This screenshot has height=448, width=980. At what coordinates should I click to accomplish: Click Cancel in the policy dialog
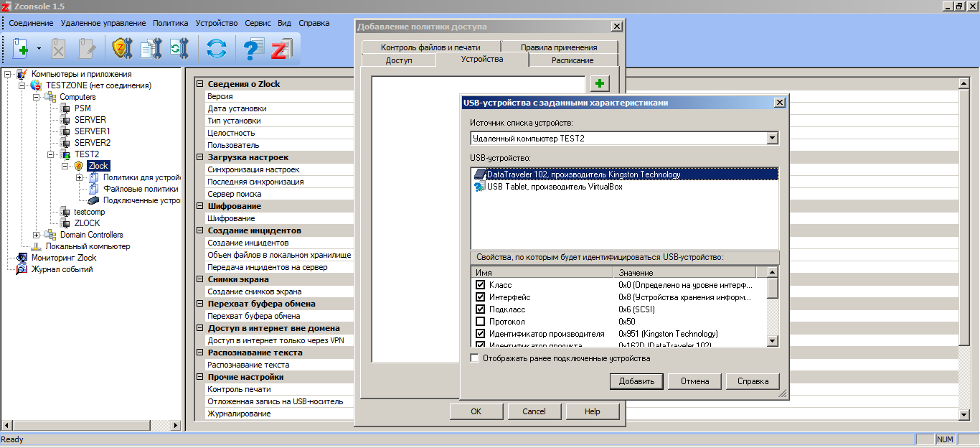pyautogui.click(x=534, y=411)
